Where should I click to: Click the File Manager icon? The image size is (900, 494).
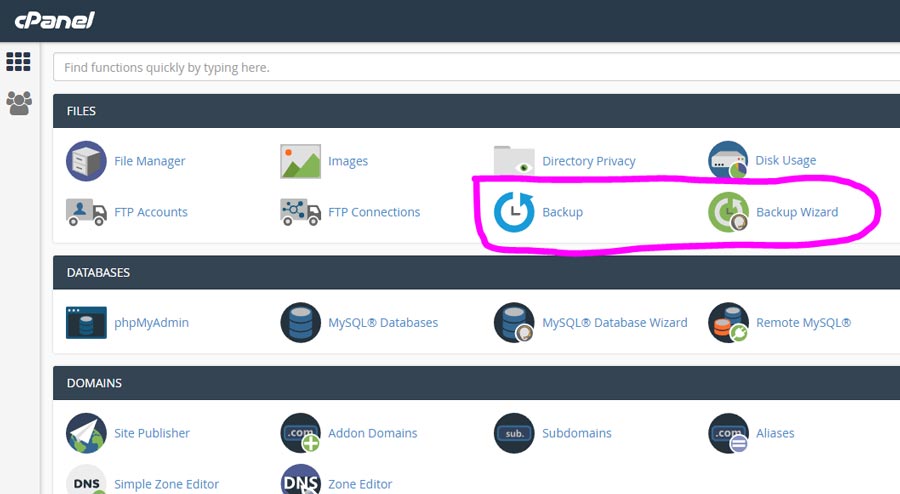coord(86,161)
